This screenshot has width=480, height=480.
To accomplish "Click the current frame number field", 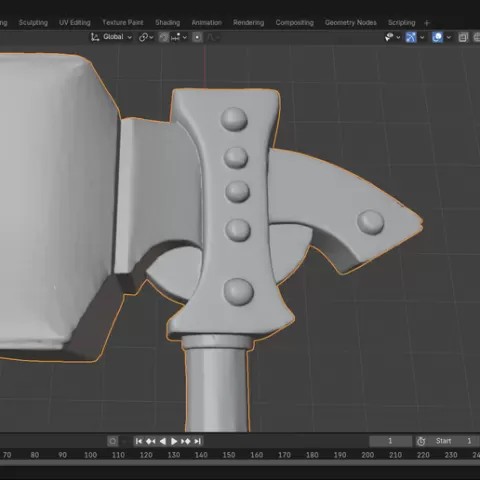I will tap(390, 441).
